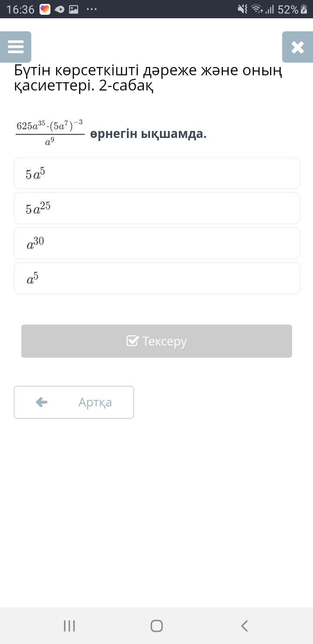The image size is (313, 644).
Task: Click left arrow icon in Артқа button
Action: [x=42, y=402]
